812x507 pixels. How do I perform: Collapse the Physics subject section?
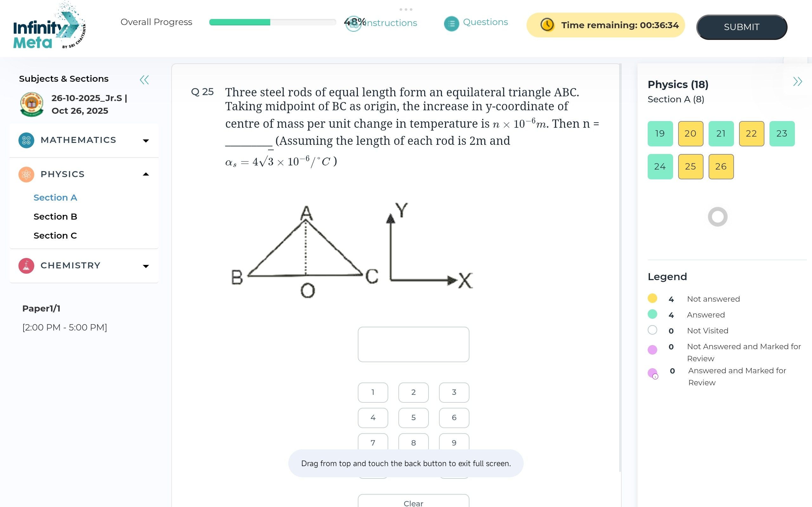click(x=146, y=174)
